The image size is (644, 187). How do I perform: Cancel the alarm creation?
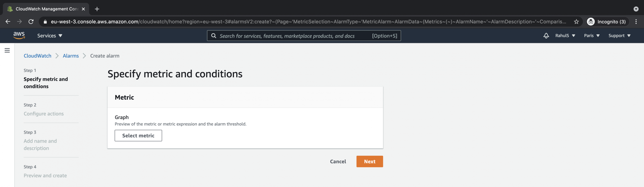click(x=338, y=161)
